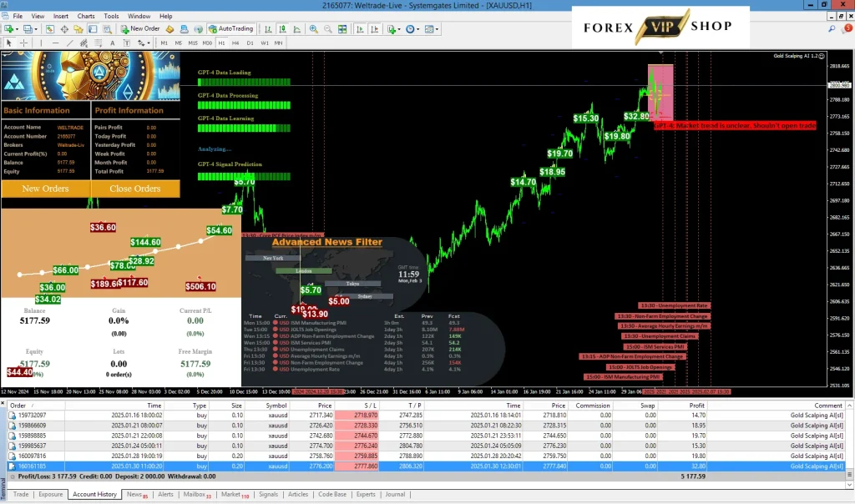The height and width of the screenshot is (504, 855).
Task: Switch chart to candlesticks icon
Action: coord(282,29)
